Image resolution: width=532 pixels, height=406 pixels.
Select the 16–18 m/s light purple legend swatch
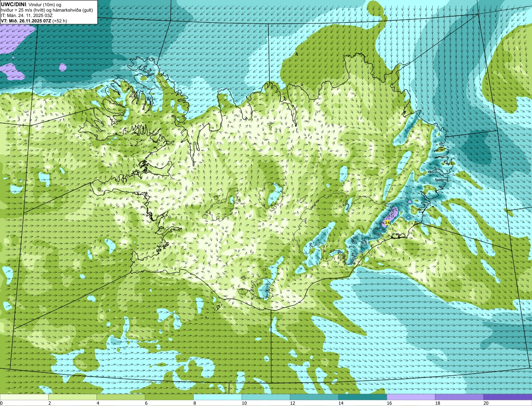pyautogui.click(x=411, y=397)
